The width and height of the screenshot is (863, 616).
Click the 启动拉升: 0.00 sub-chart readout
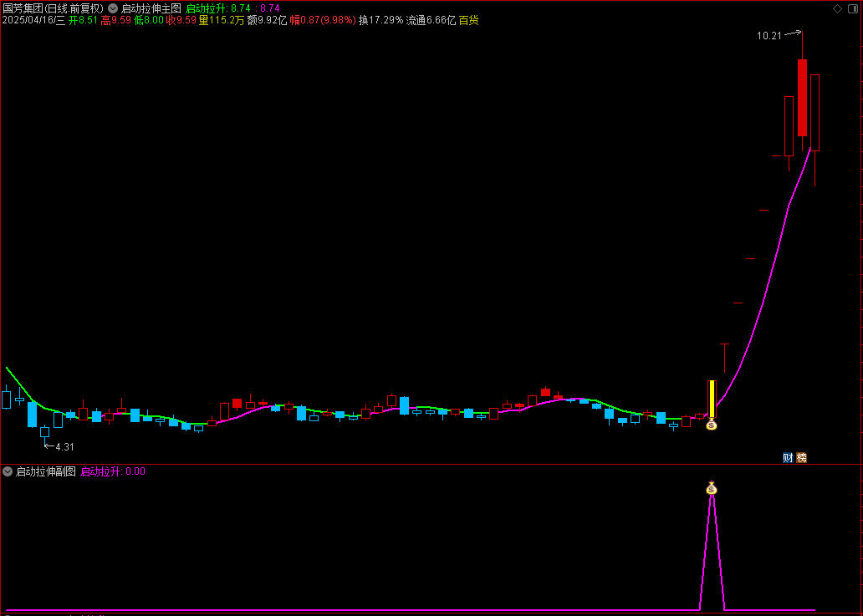coord(113,471)
